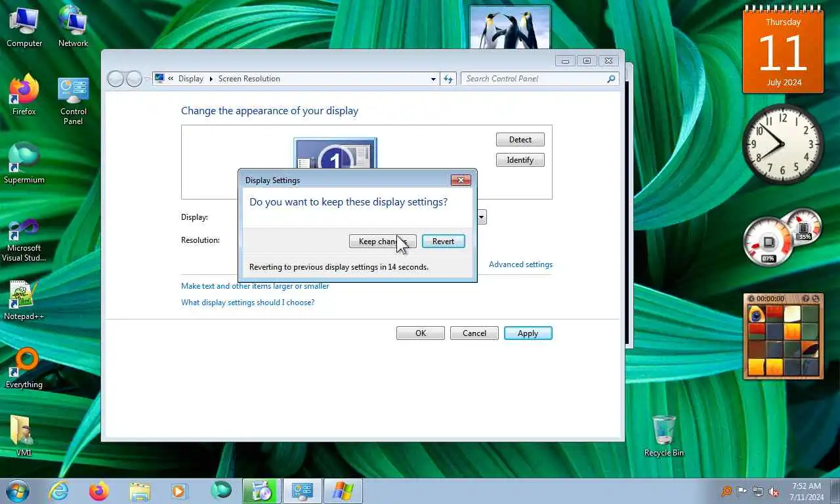Click the Display breadcrumb
The width and height of the screenshot is (840, 504).
click(191, 79)
